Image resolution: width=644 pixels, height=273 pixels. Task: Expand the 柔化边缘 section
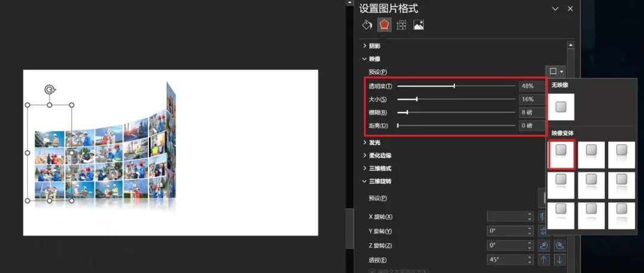coord(377,155)
